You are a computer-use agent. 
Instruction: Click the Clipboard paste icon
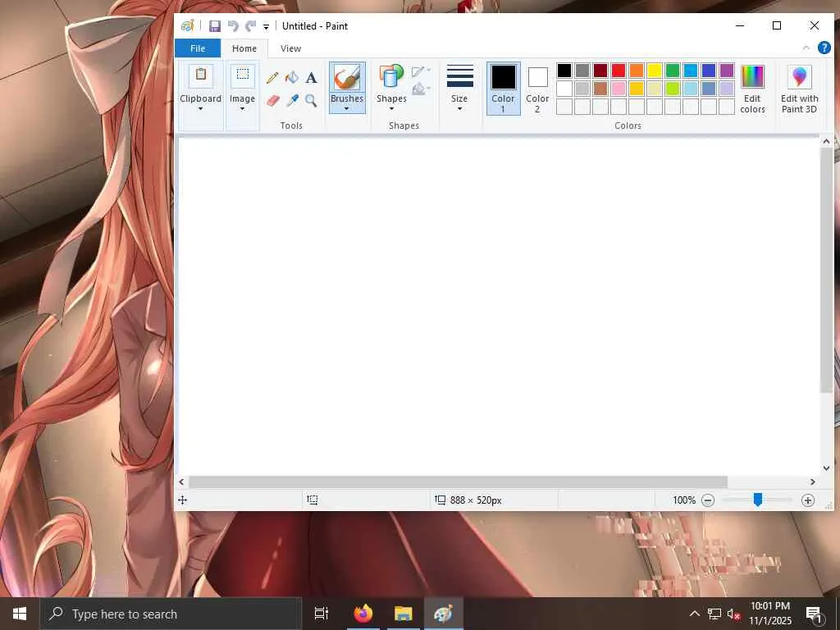[x=201, y=76]
